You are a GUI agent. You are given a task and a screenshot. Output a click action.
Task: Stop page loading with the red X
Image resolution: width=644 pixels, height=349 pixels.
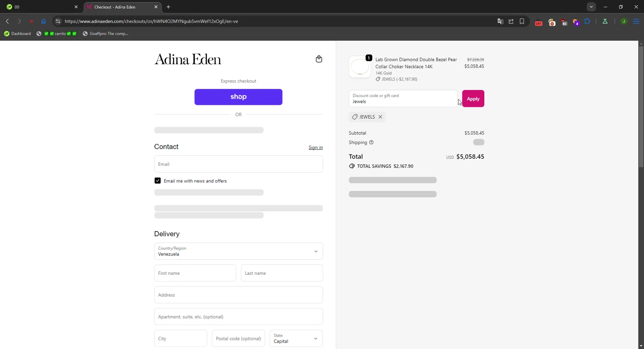31,21
